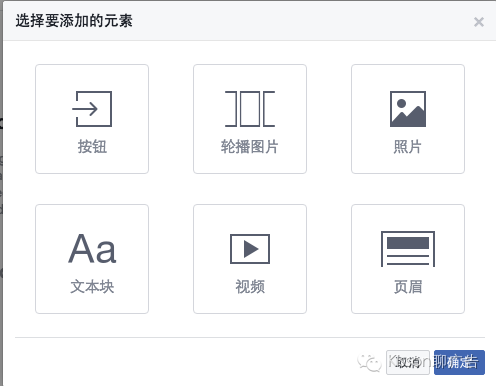Choose the 轮播图片 carousel element icon
Screen dimensions: 496x386
point(250,109)
